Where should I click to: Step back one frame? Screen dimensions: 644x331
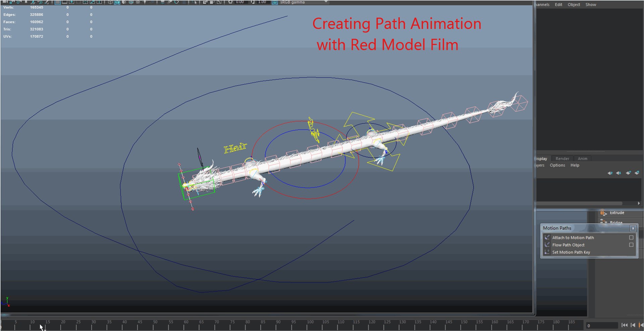[x=633, y=325]
